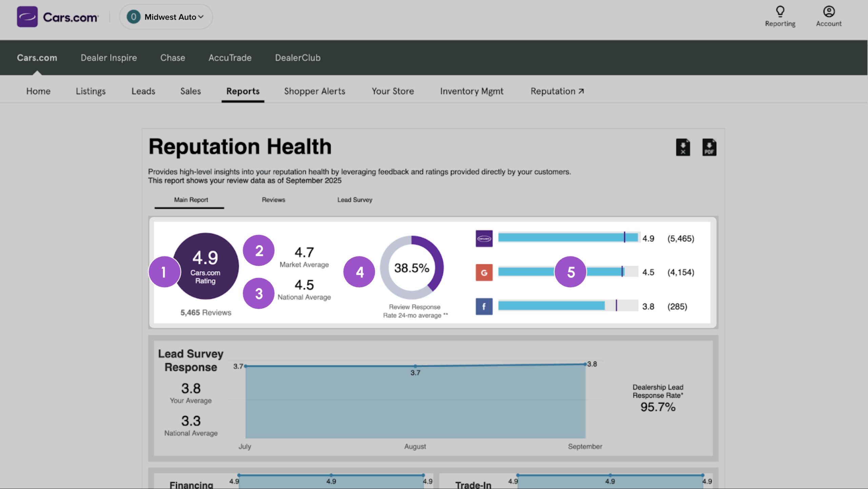Screen dimensions: 868x489
Task: Click the "4.7" Market Average value
Action: point(304,252)
